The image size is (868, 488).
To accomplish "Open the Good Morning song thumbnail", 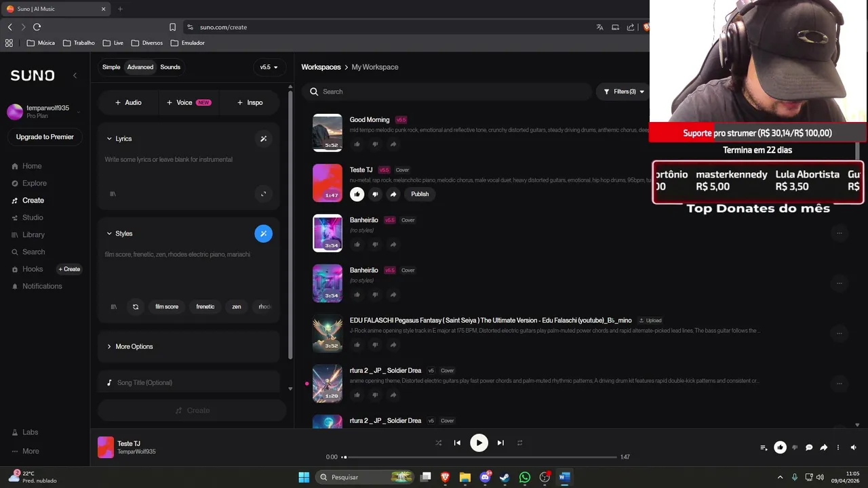I will point(328,133).
